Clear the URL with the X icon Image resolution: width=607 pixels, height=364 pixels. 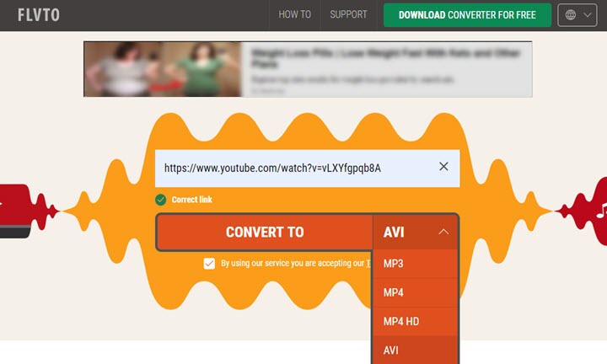pos(443,167)
